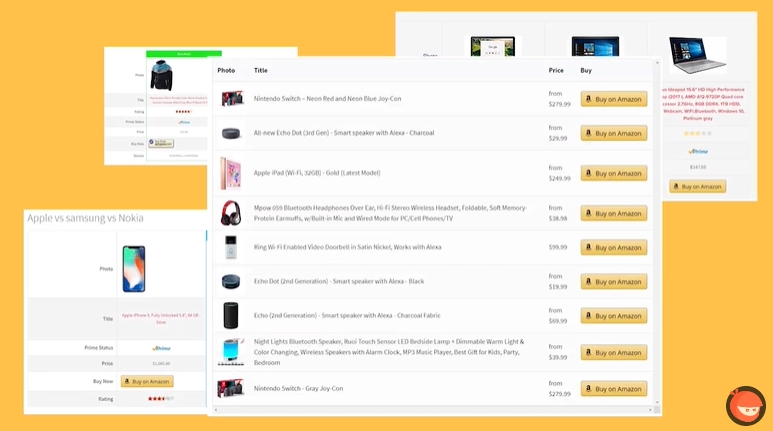Click horizontal scrollbar left arrow in product table
Image resolution: width=773 pixels, height=431 pixels.
click(x=216, y=410)
